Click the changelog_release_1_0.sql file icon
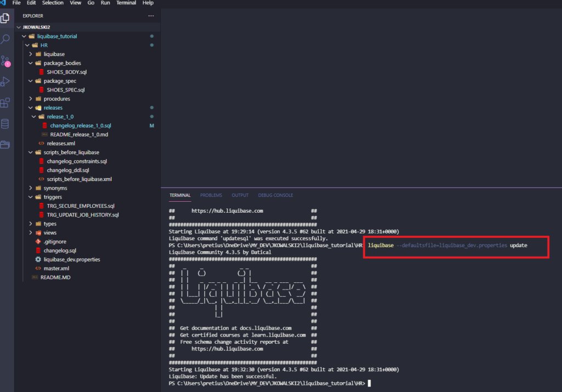Image resolution: width=562 pixels, height=392 pixels. pos(45,126)
